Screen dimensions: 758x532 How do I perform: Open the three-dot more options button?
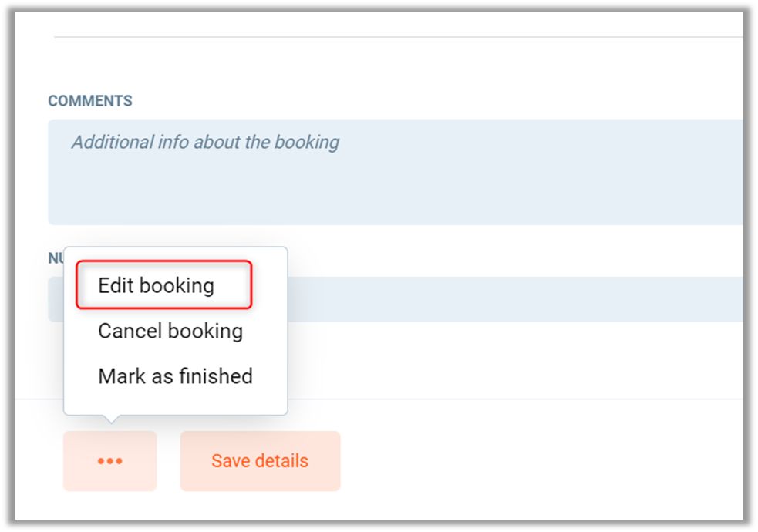tap(109, 461)
